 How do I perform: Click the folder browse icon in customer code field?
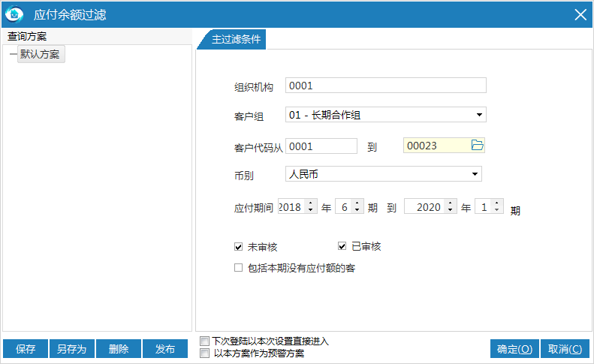pos(477,145)
